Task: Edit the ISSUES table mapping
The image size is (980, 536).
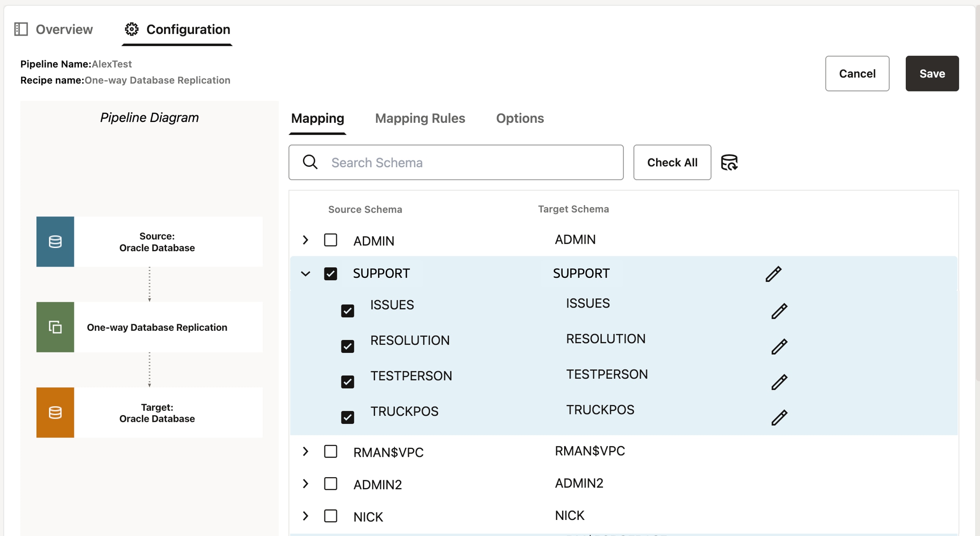Action: point(779,311)
